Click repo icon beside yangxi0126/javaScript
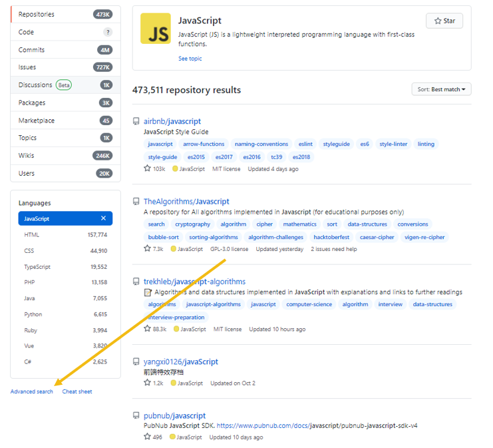493x448 pixels. click(x=136, y=362)
